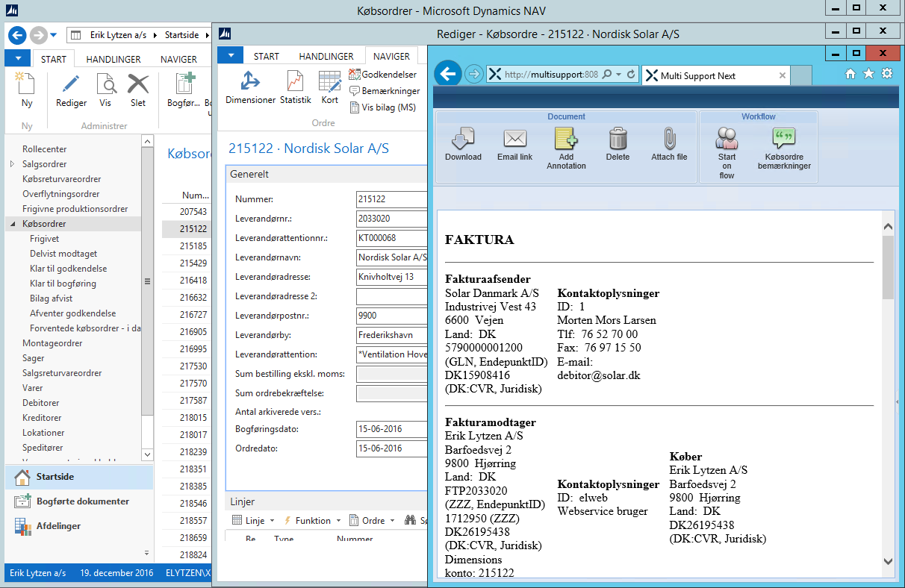Screen dimensions: 905x588
Task: Click Vis bilag (MS)
Action: point(382,107)
